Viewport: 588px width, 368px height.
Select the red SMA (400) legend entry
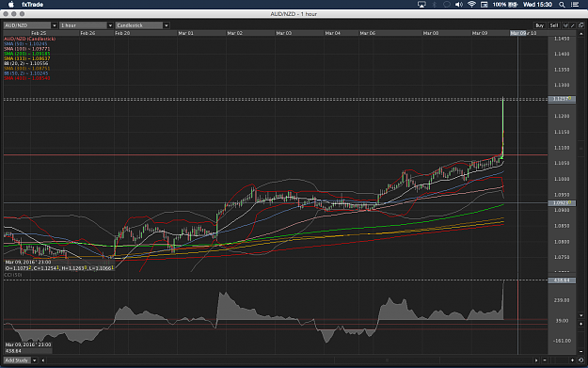tap(26, 78)
